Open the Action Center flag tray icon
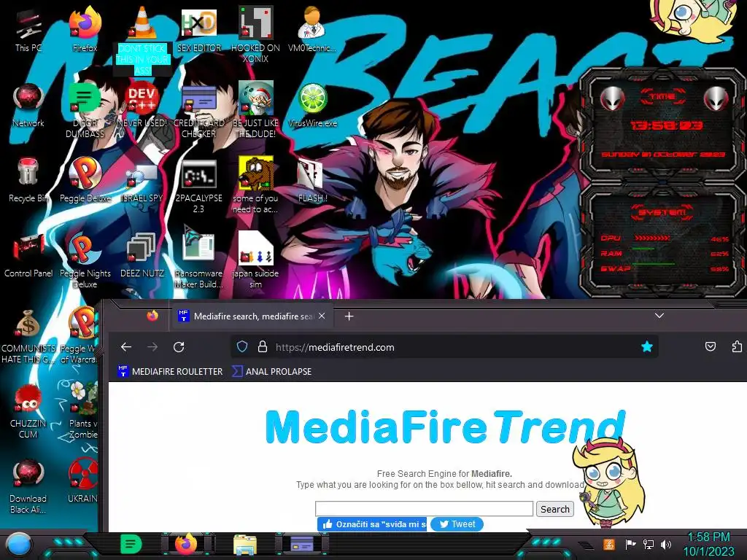 point(630,544)
